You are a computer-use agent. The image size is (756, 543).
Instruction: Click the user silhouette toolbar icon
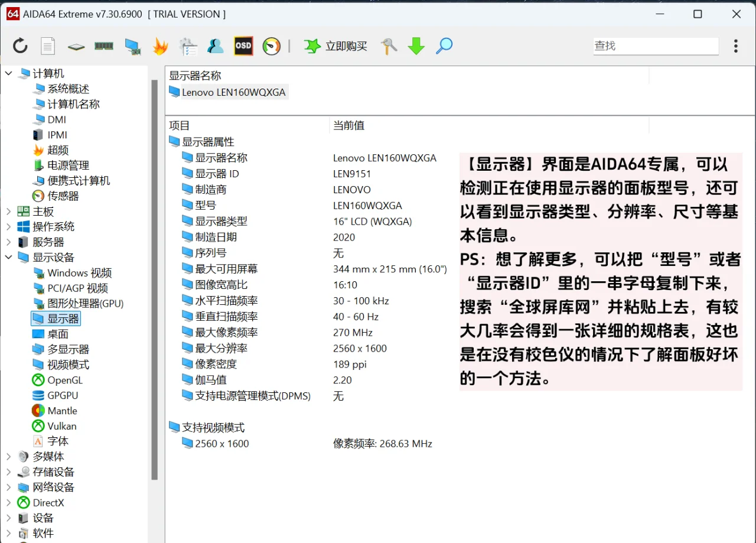(x=216, y=46)
